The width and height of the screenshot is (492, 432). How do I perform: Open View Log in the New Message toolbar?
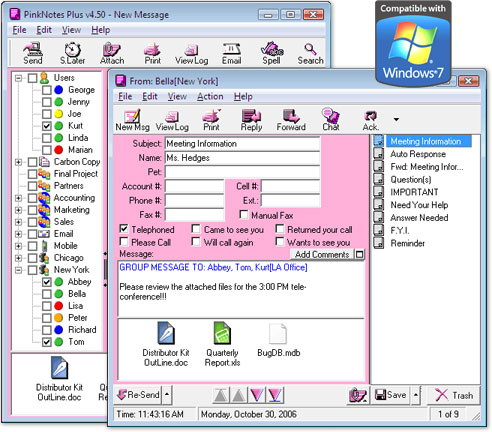(192, 53)
